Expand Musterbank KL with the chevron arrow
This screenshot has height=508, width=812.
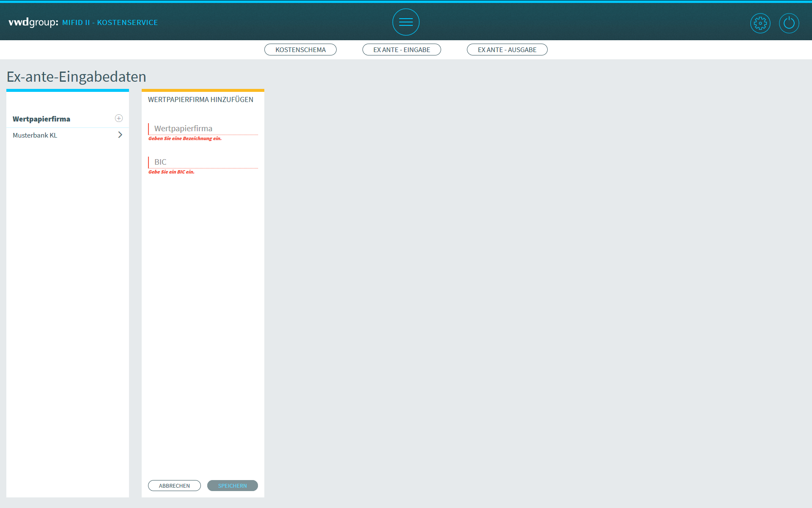pos(120,135)
